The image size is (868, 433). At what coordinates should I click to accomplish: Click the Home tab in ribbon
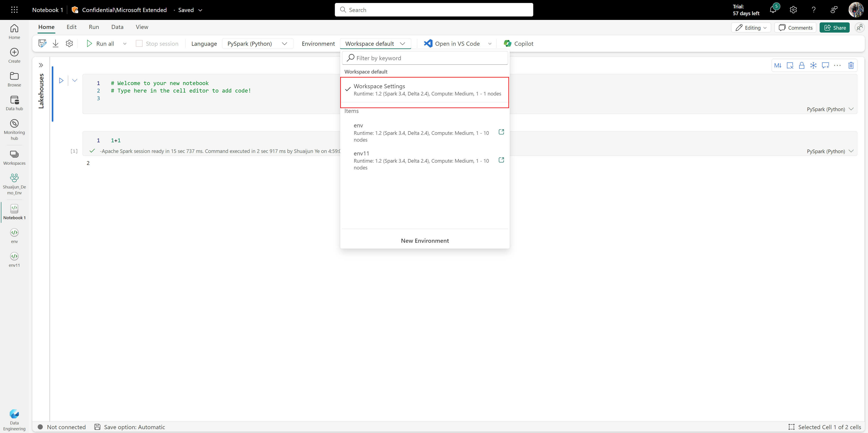(x=46, y=26)
